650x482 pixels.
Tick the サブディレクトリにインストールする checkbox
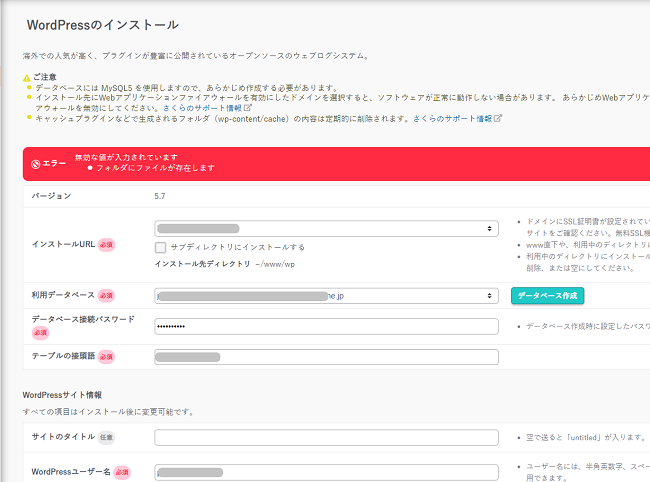pos(160,247)
